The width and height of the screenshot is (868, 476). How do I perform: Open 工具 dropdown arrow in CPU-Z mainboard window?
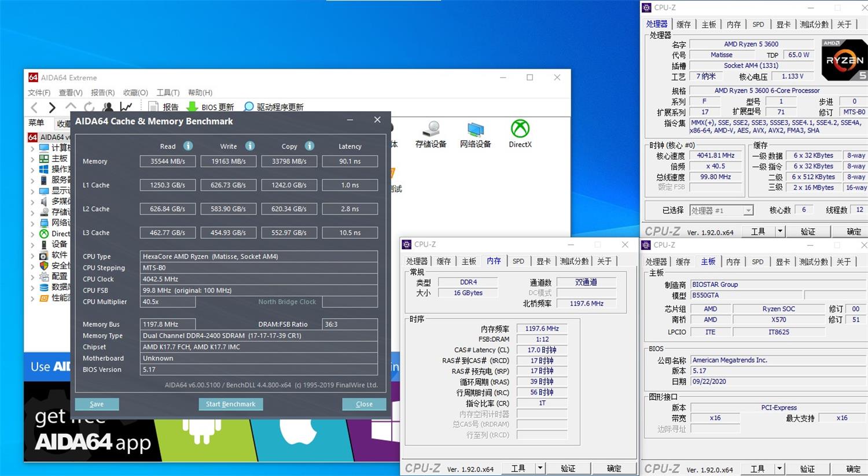(779, 468)
